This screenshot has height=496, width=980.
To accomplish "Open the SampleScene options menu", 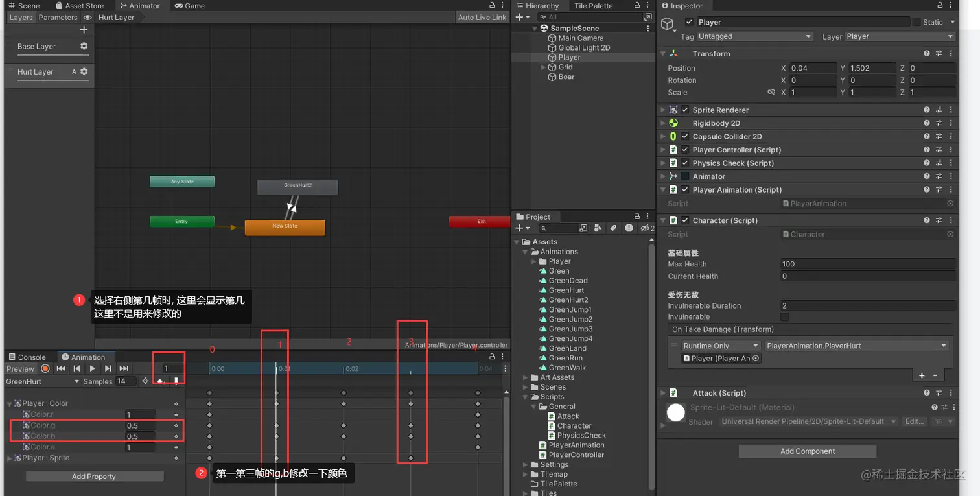I will tap(648, 29).
